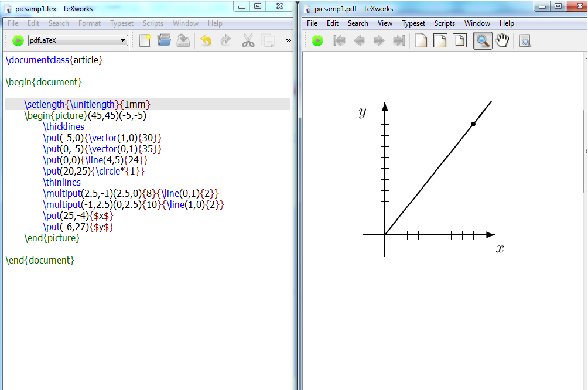
Task: Click the \setlength{\unitlength}{1mm} line
Action: pos(87,104)
